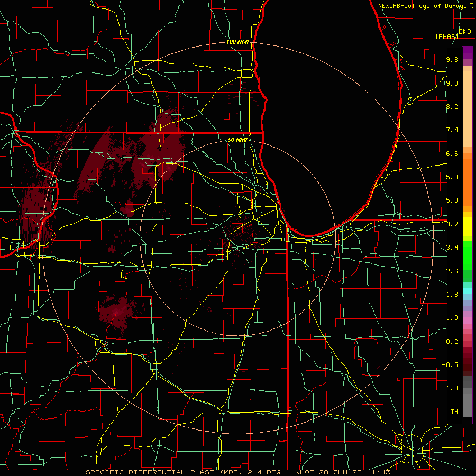Select the -1.3 legend value

click(450, 388)
